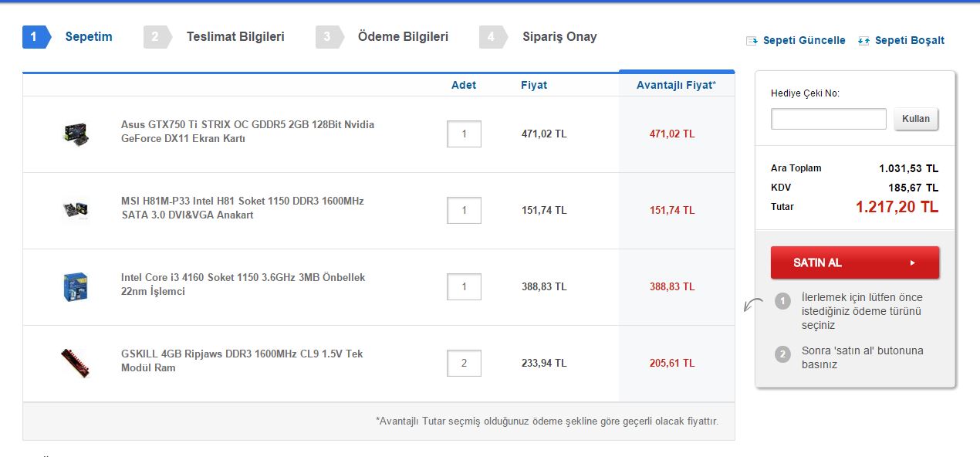
Task: Go to Ödeme Bilgileri step
Action: point(403,37)
